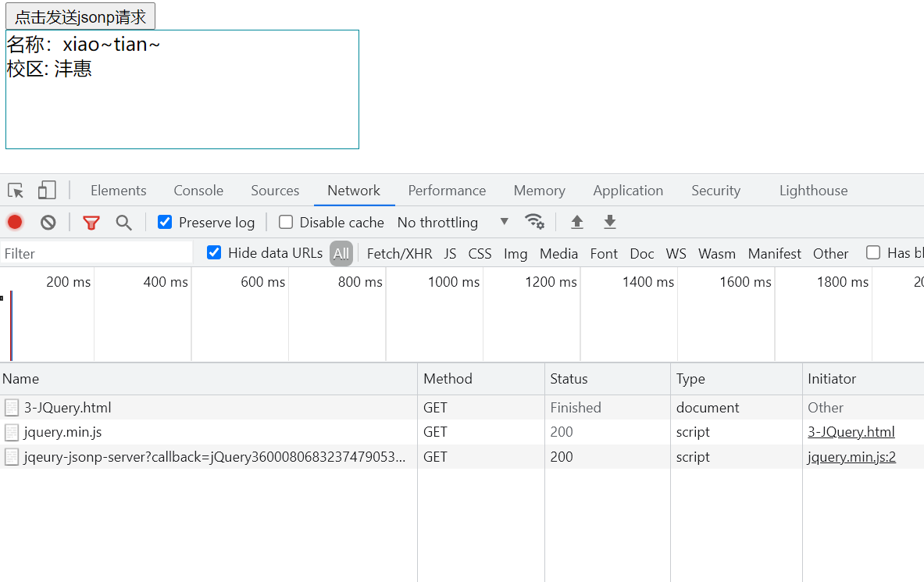This screenshot has width=924, height=582.
Task: Uncheck Hide data URLs checkbox
Action: click(214, 252)
